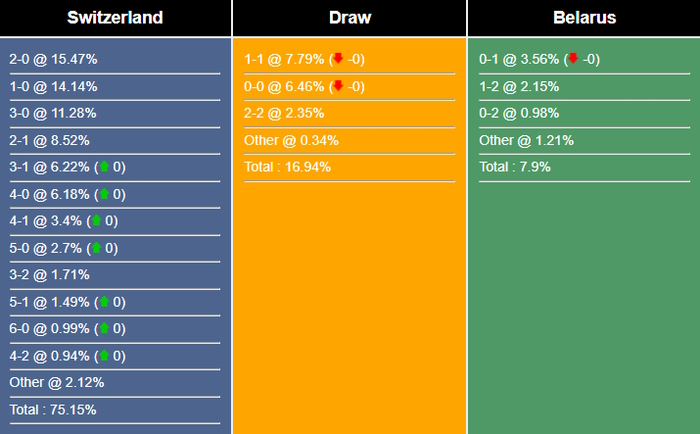Click the green up arrow next to 4-0

[x=104, y=194]
